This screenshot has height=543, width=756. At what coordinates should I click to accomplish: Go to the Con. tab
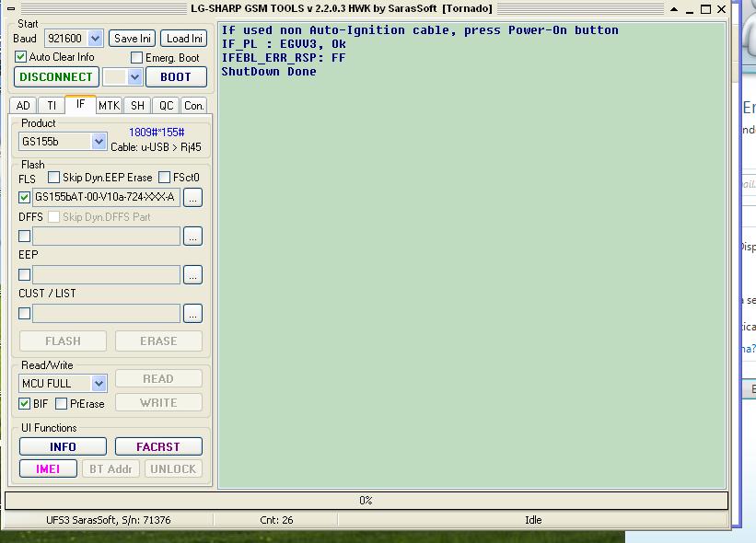[193, 106]
